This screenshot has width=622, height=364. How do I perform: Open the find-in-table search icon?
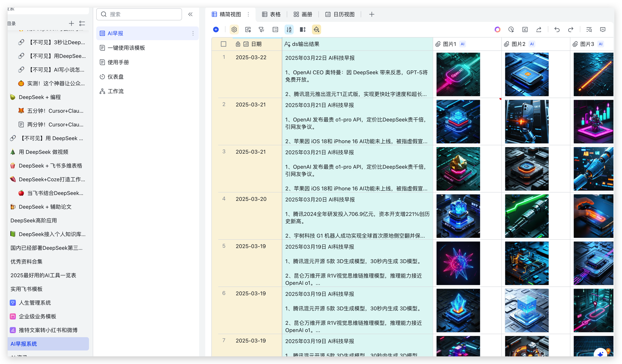coord(589,30)
